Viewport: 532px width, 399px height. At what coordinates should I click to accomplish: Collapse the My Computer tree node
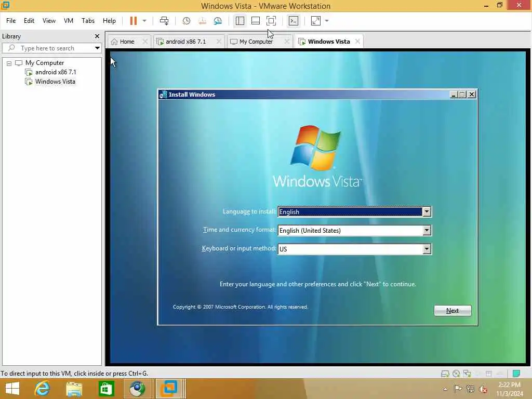point(9,63)
